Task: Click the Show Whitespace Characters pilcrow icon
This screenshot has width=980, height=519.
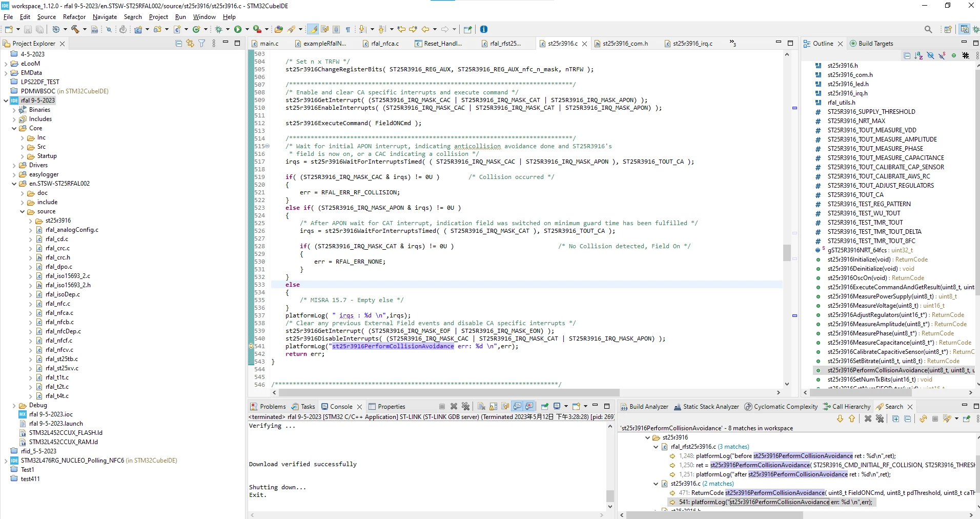Action: click(348, 29)
